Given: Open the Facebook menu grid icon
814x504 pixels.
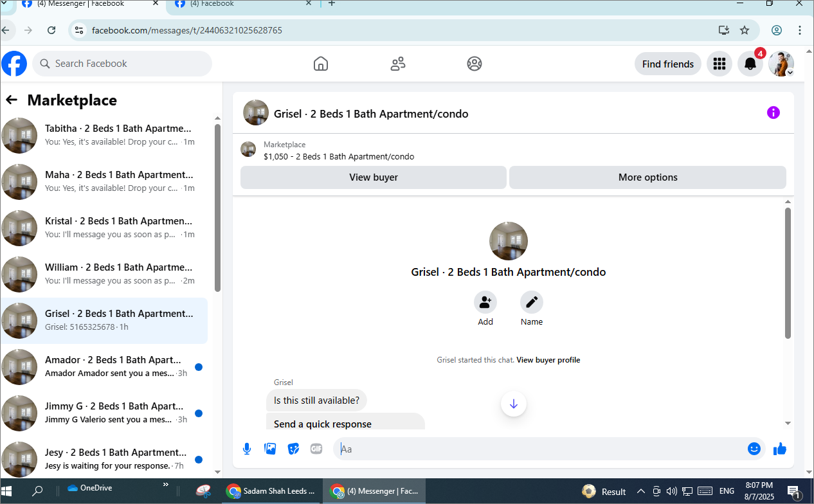Looking at the screenshot, I should pyautogui.click(x=719, y=64).
